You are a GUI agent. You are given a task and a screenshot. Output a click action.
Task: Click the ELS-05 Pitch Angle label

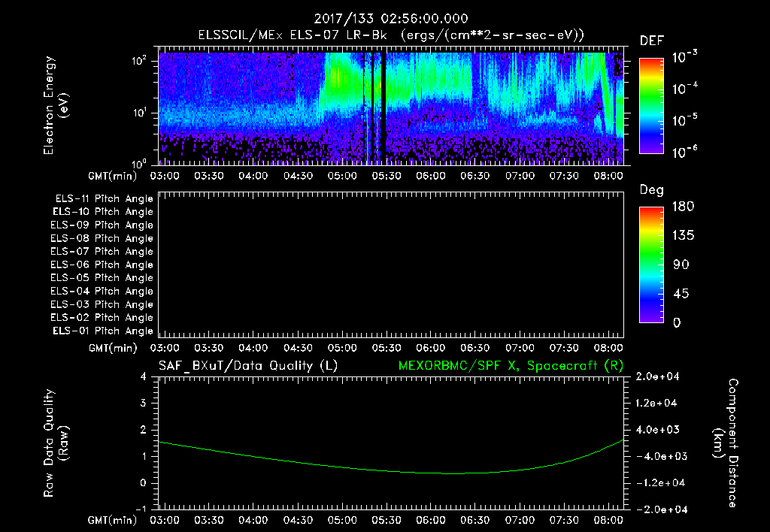(102, 278)
